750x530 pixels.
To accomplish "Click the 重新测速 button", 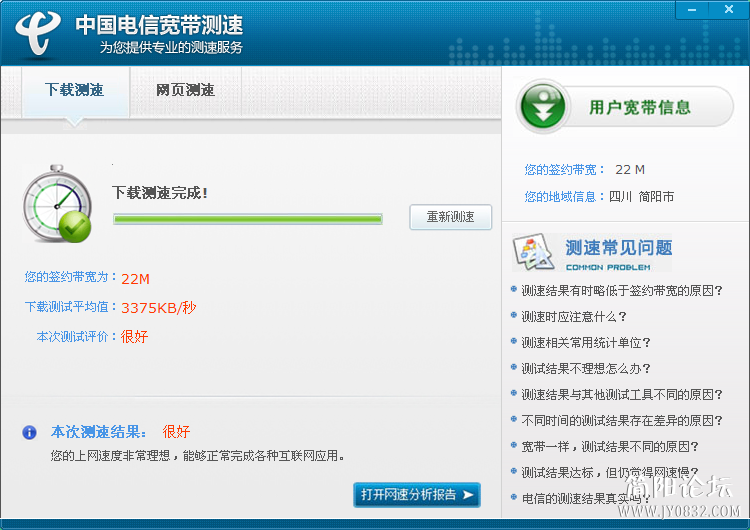I will [x=451, y=217].
